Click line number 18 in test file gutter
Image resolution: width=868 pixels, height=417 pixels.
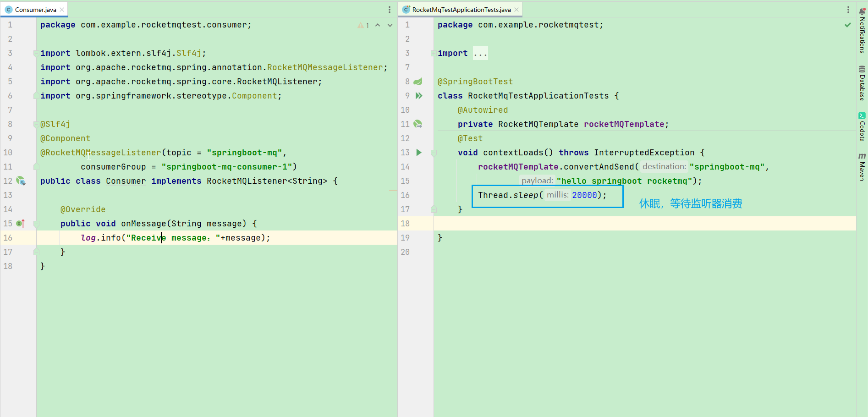point(405,224)
